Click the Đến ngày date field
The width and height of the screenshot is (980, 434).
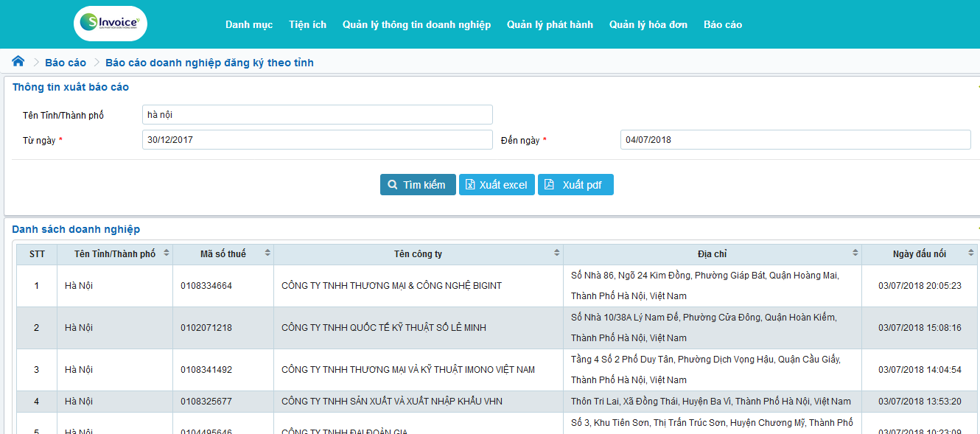tap(795, 140)
